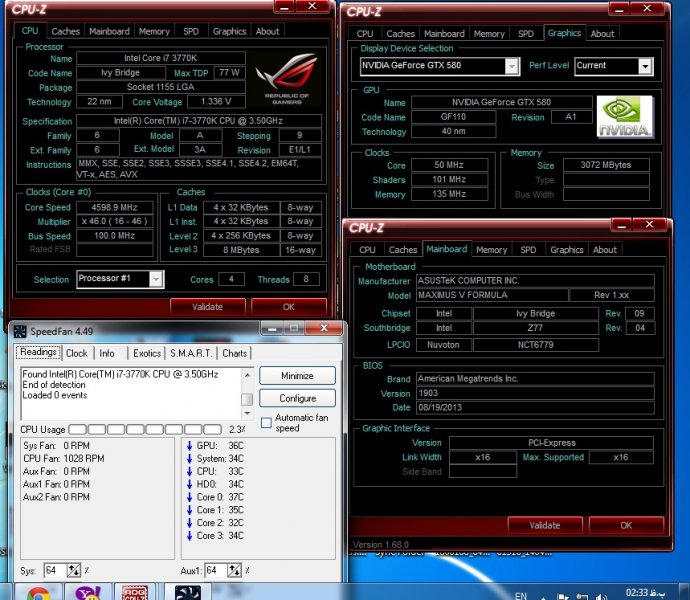Click the SpeedFan title bar icon
The image size is (690, 600).
pyautogui.click(x=20, y=331)
